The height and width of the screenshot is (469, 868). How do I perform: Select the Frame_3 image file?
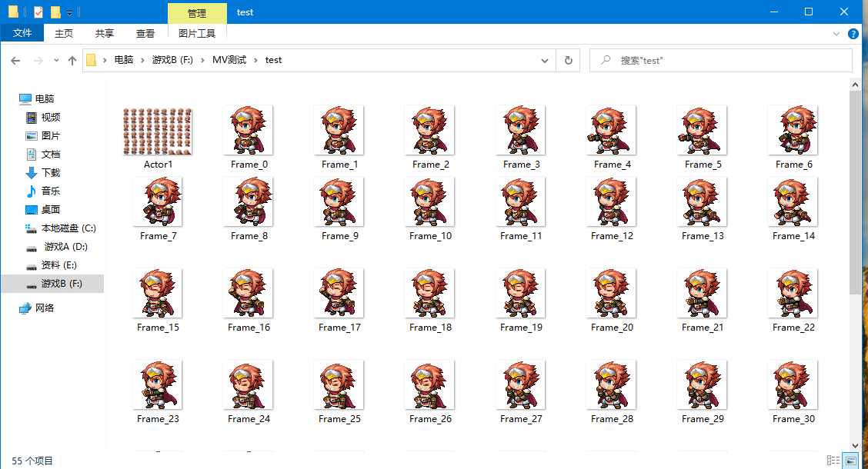tap(521, 138)
